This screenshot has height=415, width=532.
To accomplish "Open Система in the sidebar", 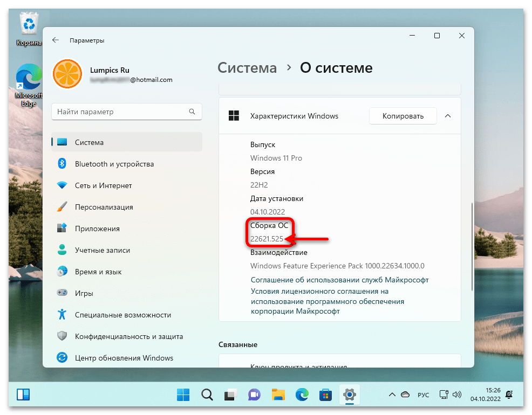I will coord(127,142).
